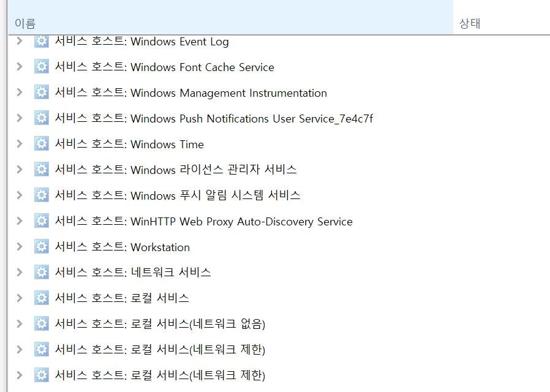The image size is (550, 392).
Task: Expand Windows 푸시 알림 시스템 서비스 row
Action: pos(20,195)
